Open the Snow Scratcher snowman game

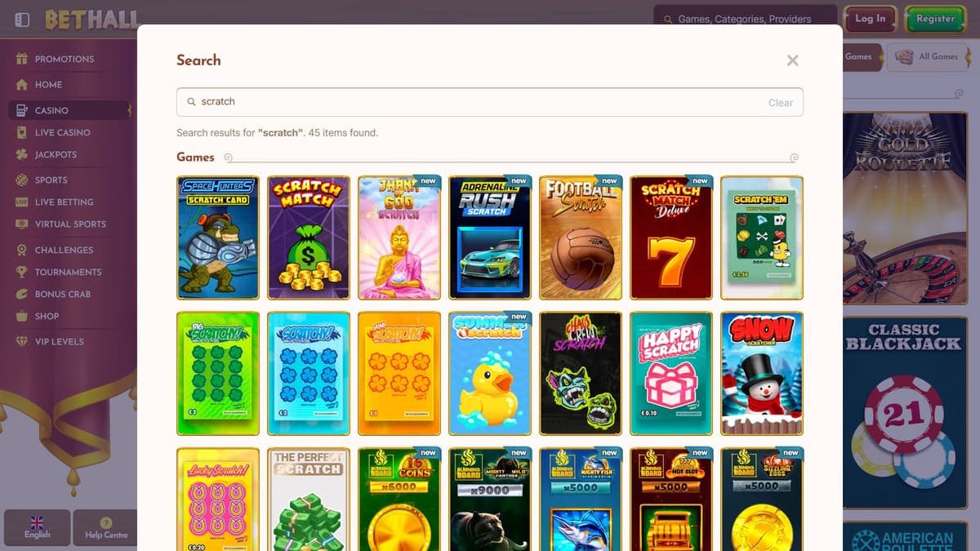pos(762,373)
